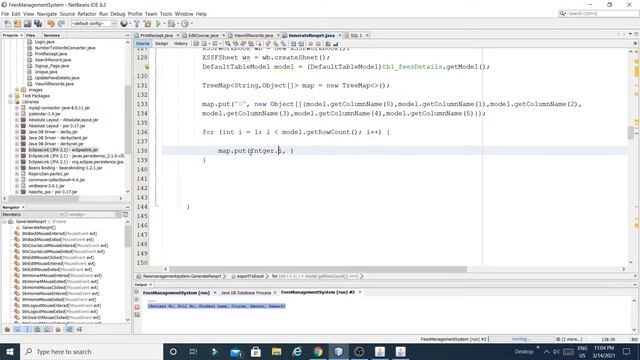This screenshot has height=360, width=640.
Task: Click exportToExcel in breadcrumb bar
Action: [x=250, y=276]
